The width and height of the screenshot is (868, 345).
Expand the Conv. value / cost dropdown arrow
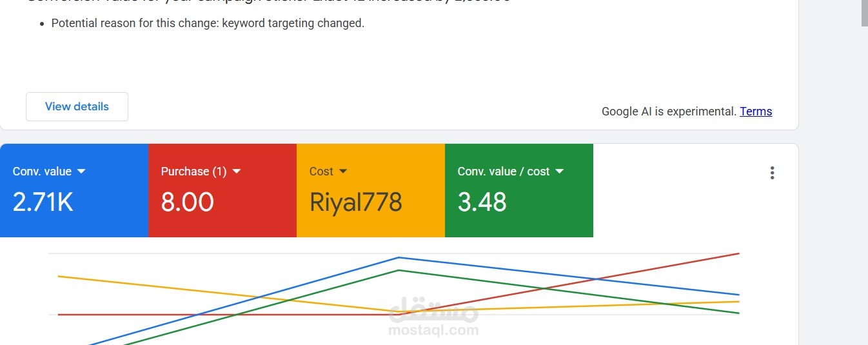click(559, 171)
